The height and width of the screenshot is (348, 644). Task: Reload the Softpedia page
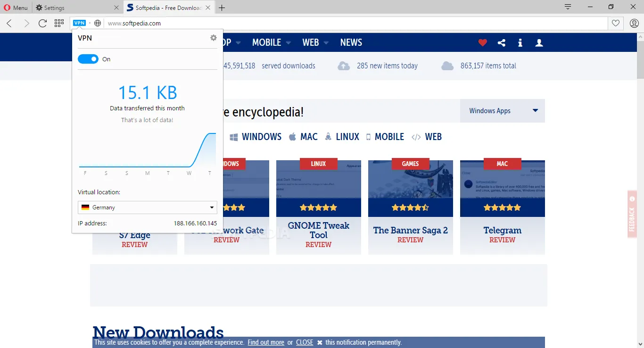(42, 23)
